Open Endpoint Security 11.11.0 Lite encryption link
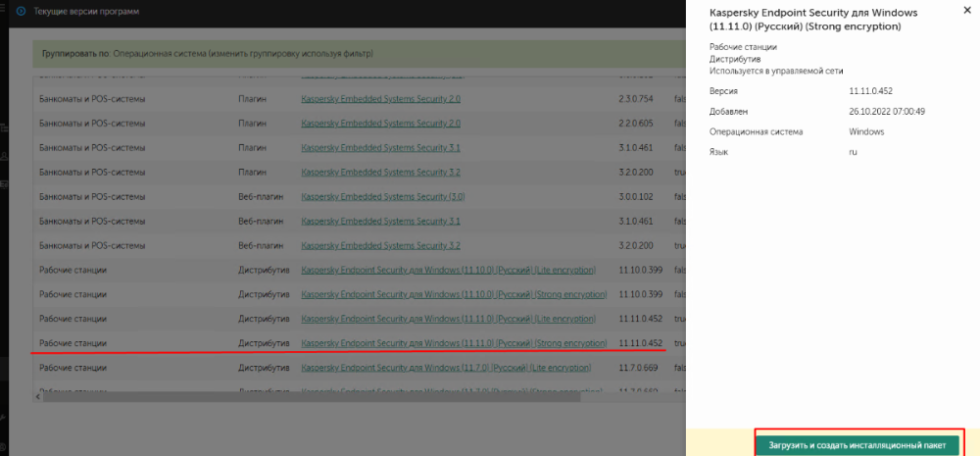 coord(448,319)
